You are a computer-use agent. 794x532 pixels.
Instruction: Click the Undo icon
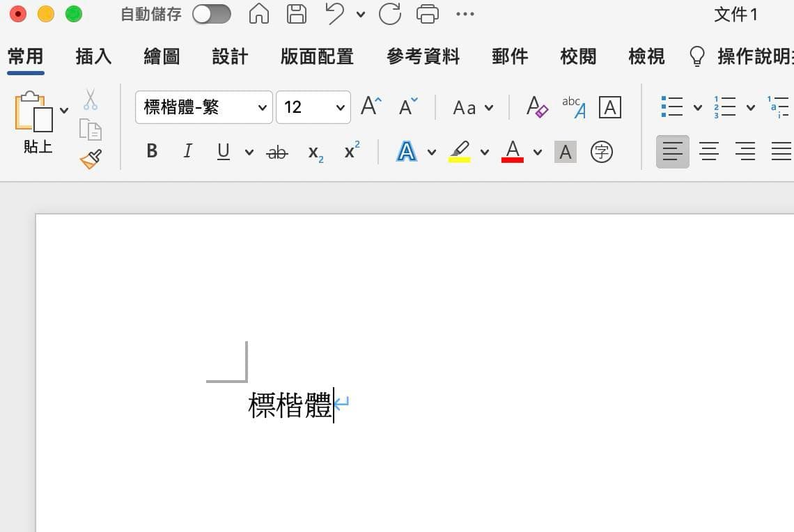334,14
